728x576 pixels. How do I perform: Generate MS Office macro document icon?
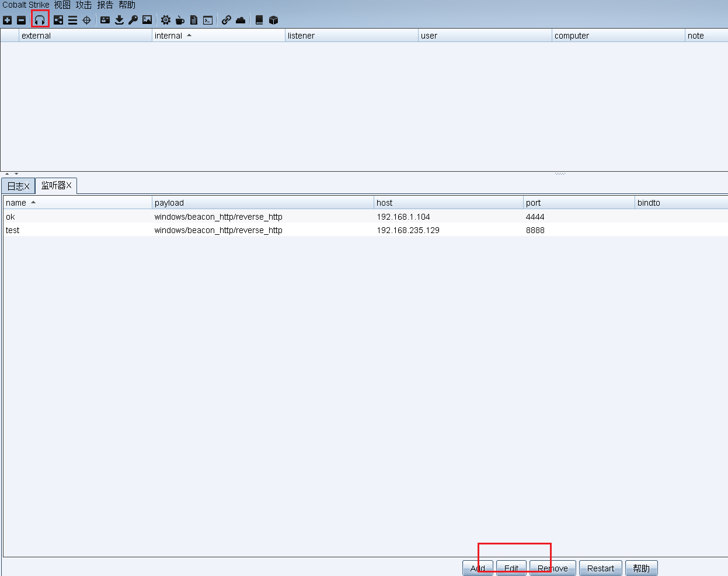point(194,20)
